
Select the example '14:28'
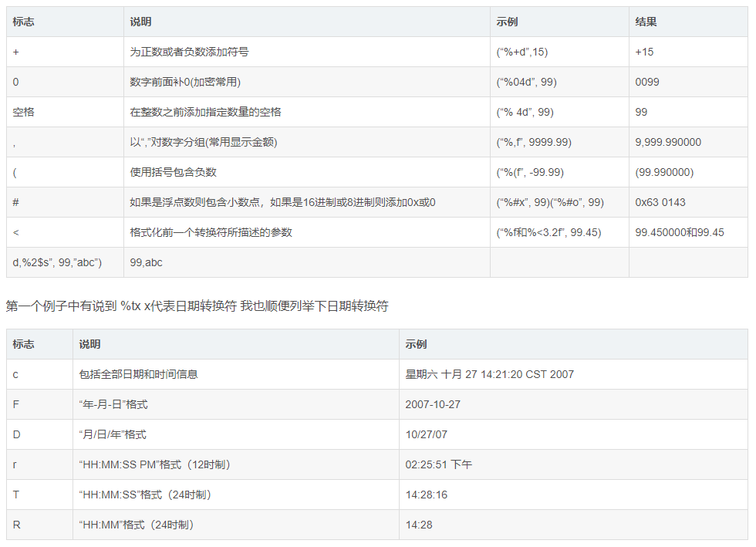pos(418,525)
